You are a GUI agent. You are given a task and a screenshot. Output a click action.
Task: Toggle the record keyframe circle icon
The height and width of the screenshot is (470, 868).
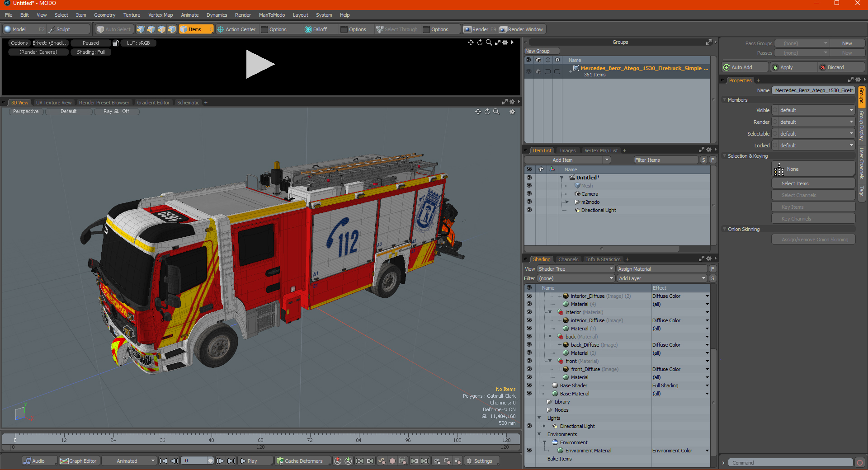pos(392,461)
